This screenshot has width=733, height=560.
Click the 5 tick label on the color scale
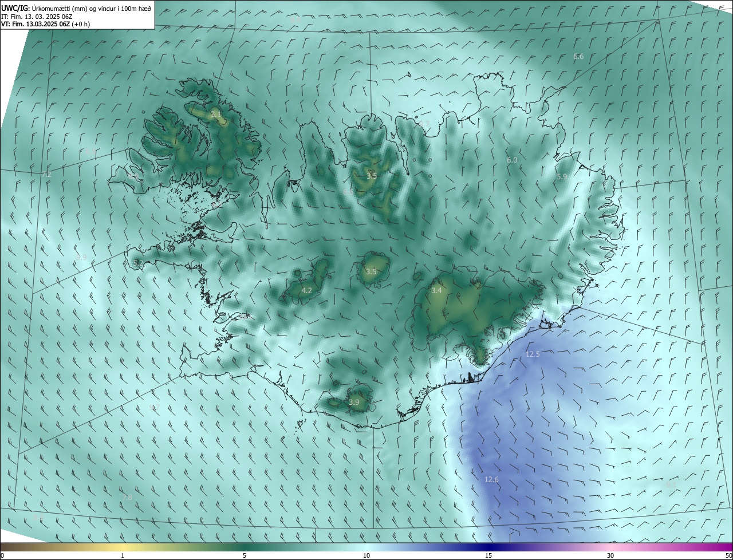(245, 556)
